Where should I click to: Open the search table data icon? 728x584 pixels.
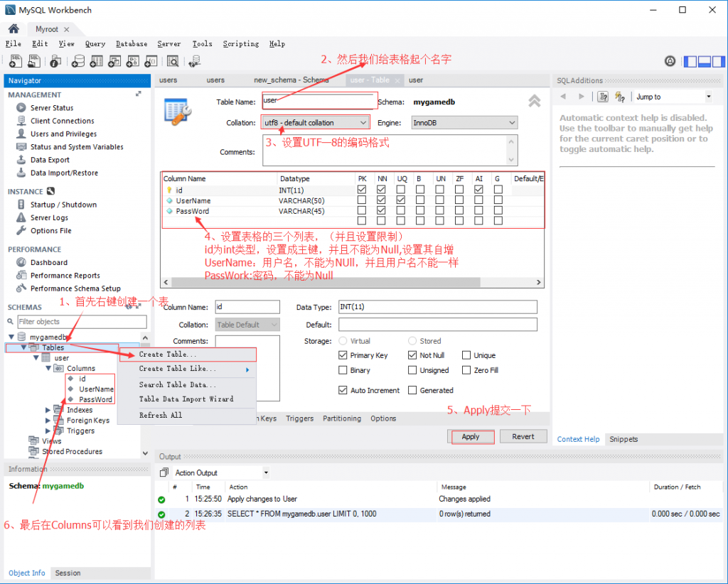coord(172,62)
